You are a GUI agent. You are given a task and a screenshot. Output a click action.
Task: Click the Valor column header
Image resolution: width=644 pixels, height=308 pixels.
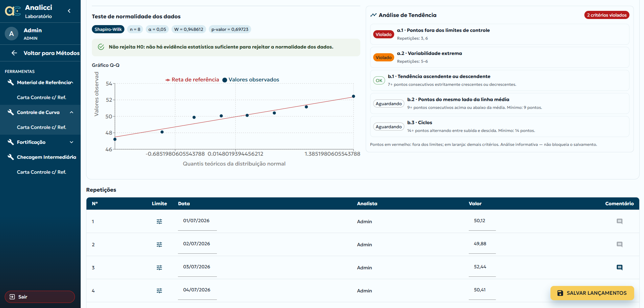[x=475, y=204]
